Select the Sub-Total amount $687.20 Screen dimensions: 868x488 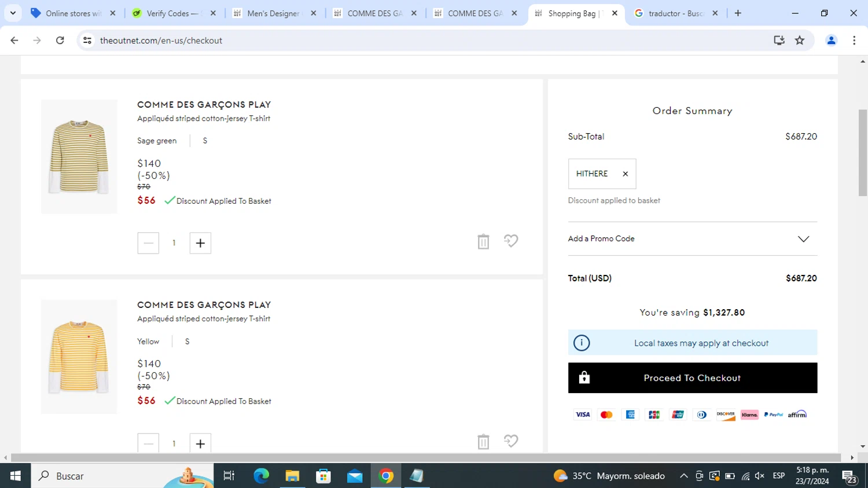tap(801, 137)
